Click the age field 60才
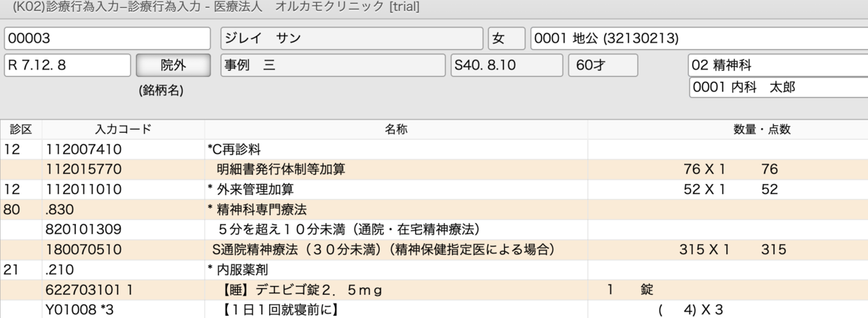 [603, 65]
